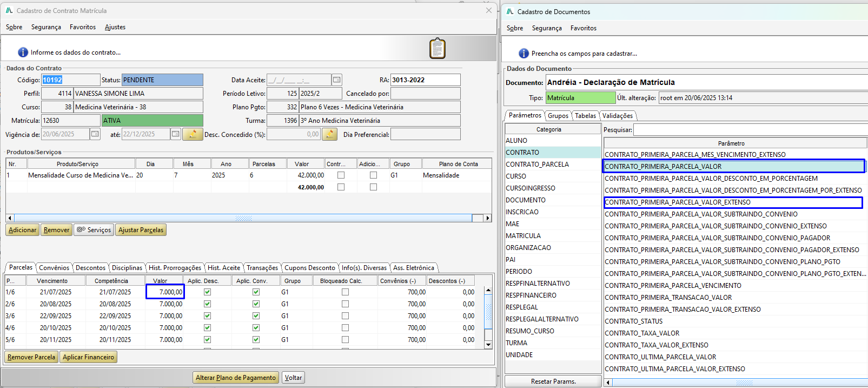Click Remover Parcela button
Viewport: 868px width, 388px height.
coord(31,357)
